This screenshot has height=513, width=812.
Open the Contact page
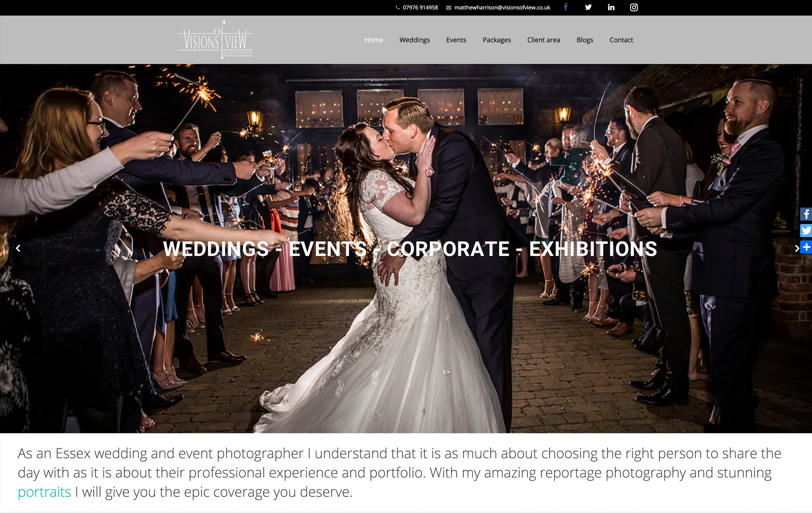pyautogui.click(x=621, y=40)
